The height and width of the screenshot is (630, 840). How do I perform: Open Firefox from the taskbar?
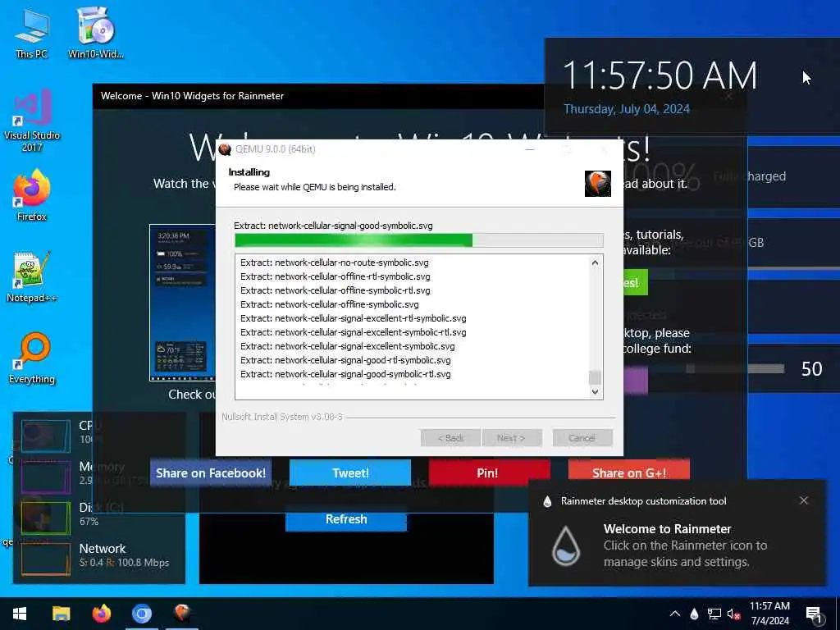(101, 614)
